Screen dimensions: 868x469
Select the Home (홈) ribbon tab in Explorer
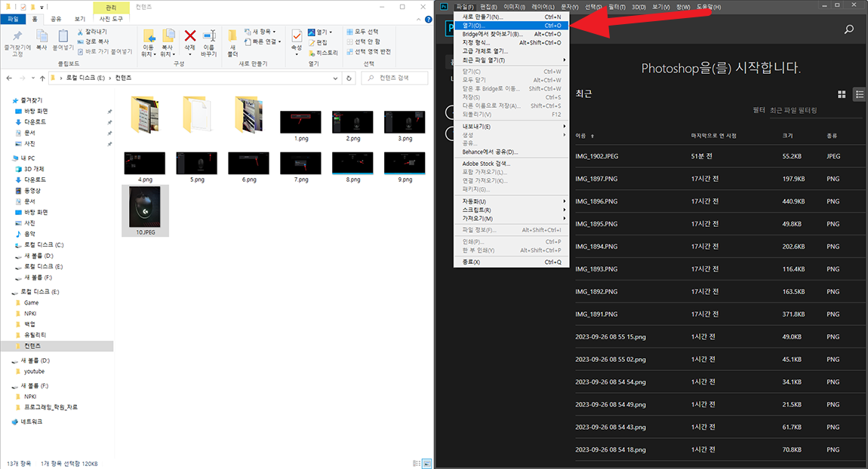35,19
